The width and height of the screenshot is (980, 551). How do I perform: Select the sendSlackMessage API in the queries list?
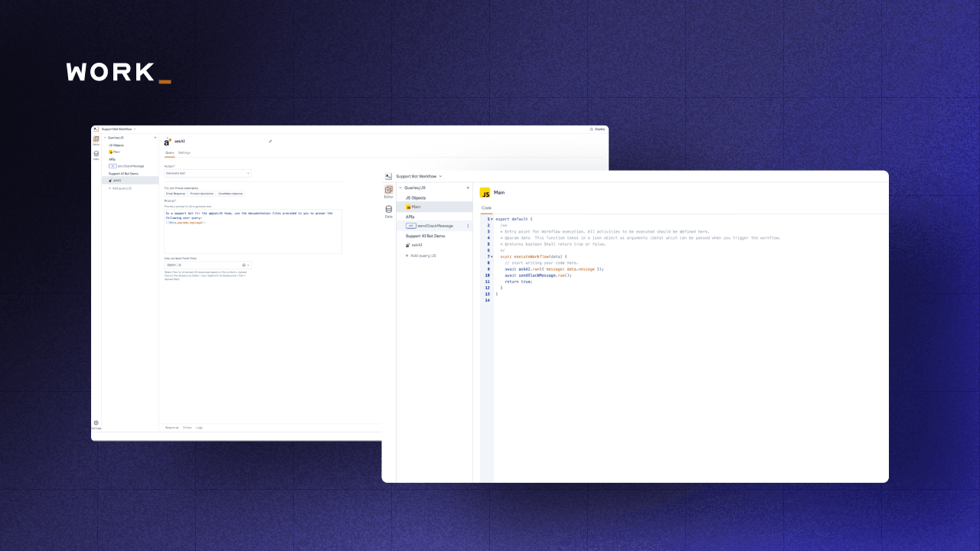[x=436, y=226]
